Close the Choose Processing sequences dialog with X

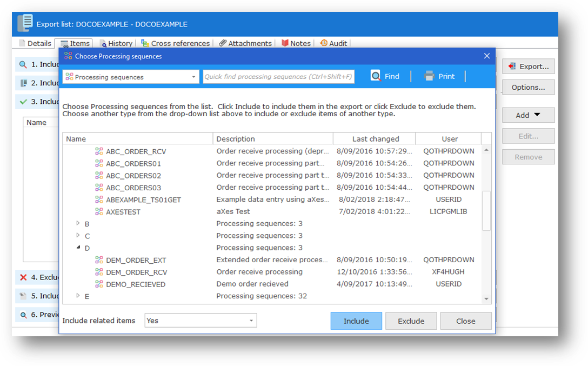click(487, 56)
